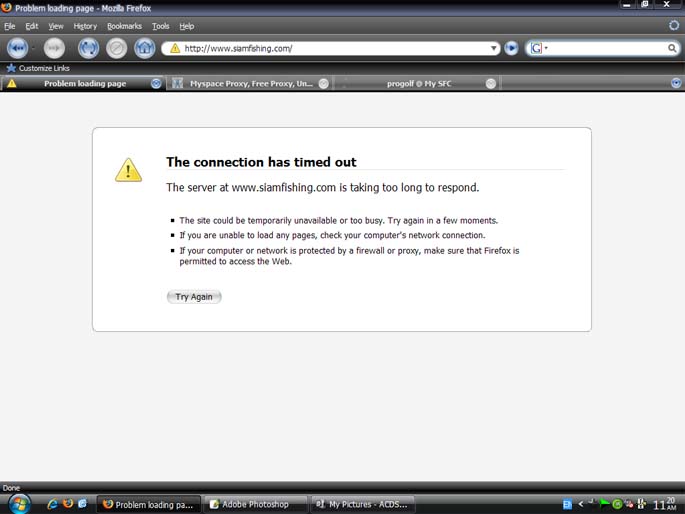The height and width of the screenshot is (514, 685).
Task: Click the Stop loading button
Action: tap(116, 48)
